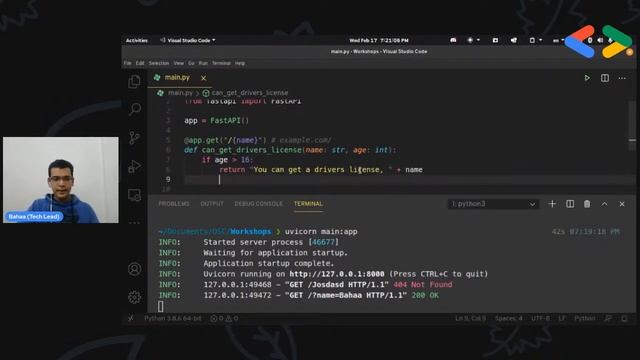
Task: Open the Run and Debug view
Action: click(x=134, y=166)
